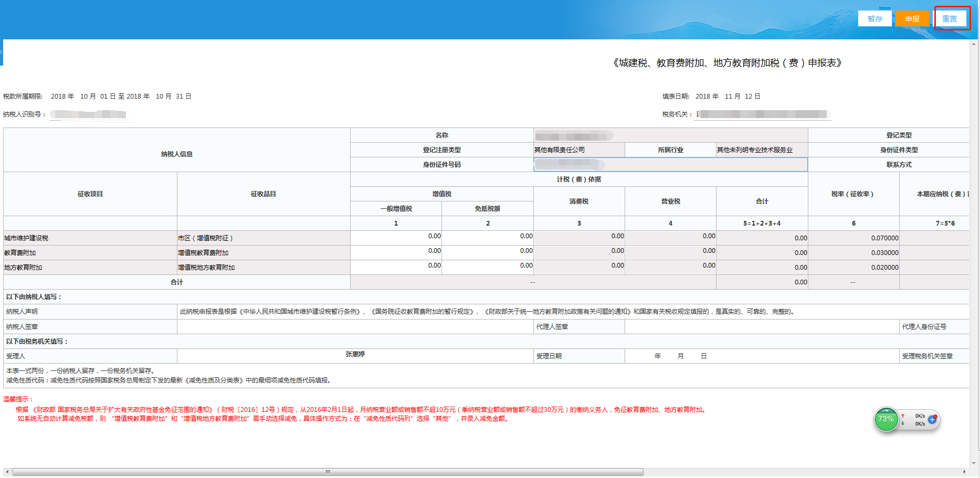Click 免抵税额 input for 教育费附加

click(488, 252)
